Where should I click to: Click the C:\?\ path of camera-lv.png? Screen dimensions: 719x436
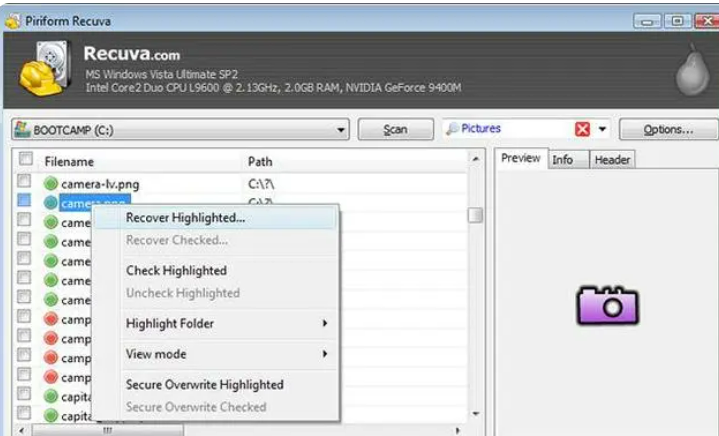click(261, 184)
